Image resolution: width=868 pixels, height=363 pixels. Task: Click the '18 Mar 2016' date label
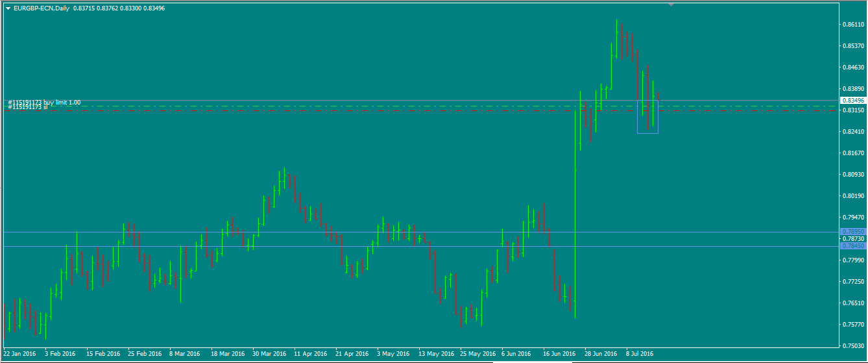228,354
